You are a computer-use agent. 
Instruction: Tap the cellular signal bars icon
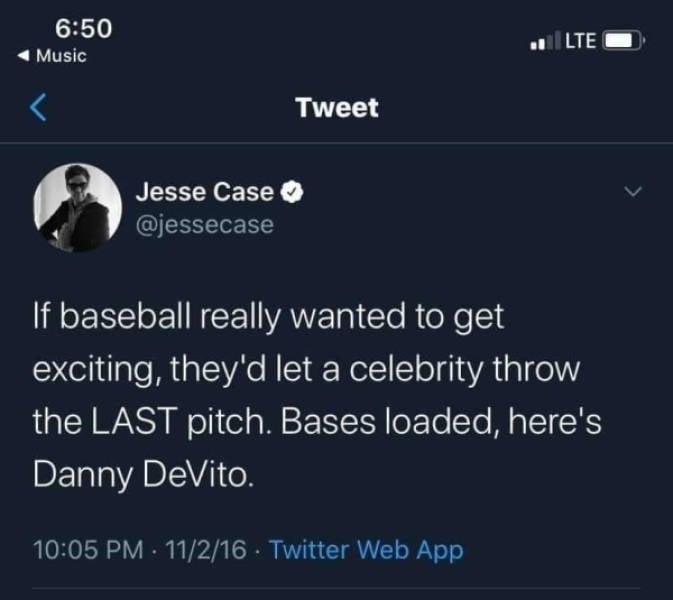tap(541, 42)
